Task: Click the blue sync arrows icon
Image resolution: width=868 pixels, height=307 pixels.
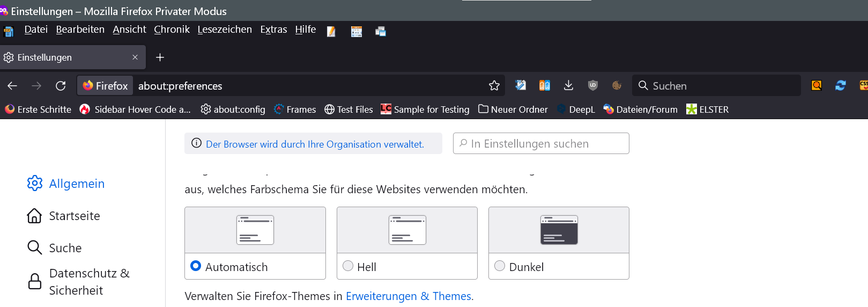Action: coord(840,85)
